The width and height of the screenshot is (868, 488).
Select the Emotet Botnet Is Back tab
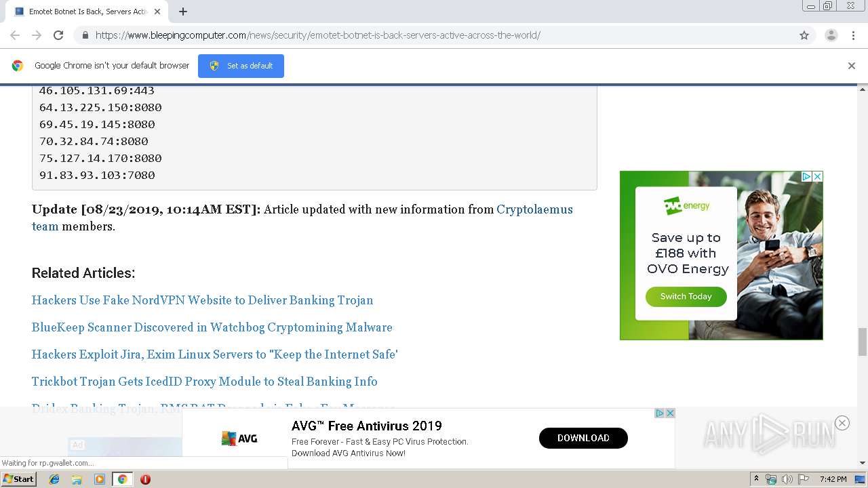click(86, 12)
